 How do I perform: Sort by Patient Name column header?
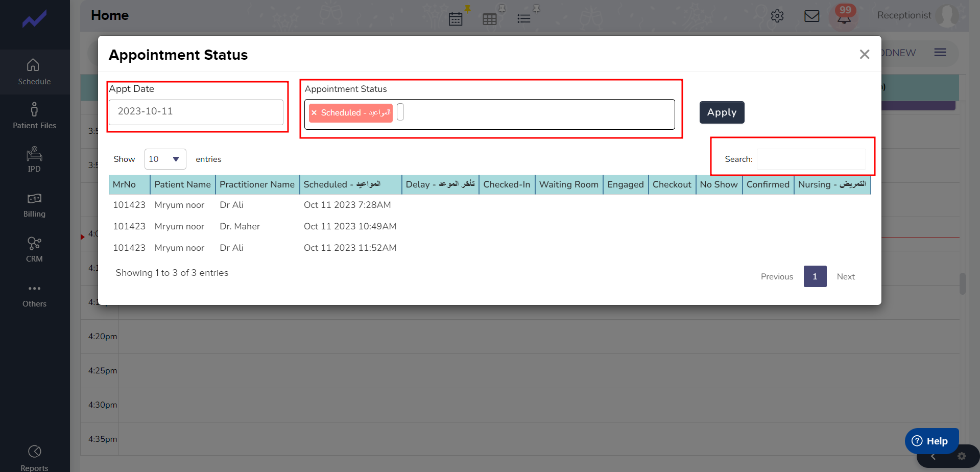tap(183, 184)
